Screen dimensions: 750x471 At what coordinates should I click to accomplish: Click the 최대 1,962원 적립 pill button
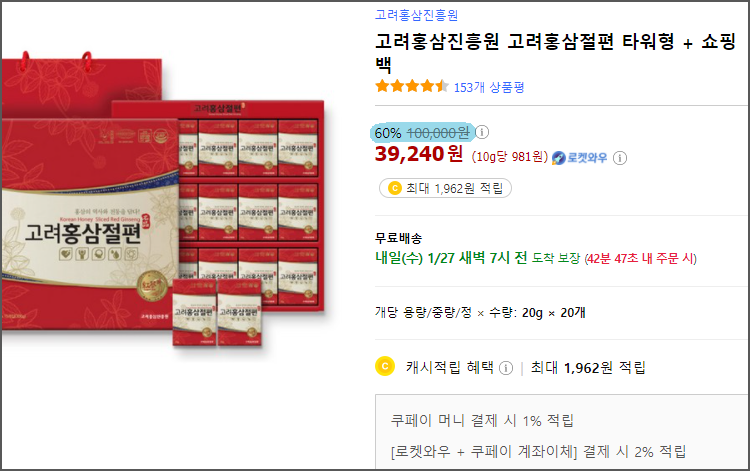(x=445, y=188)
